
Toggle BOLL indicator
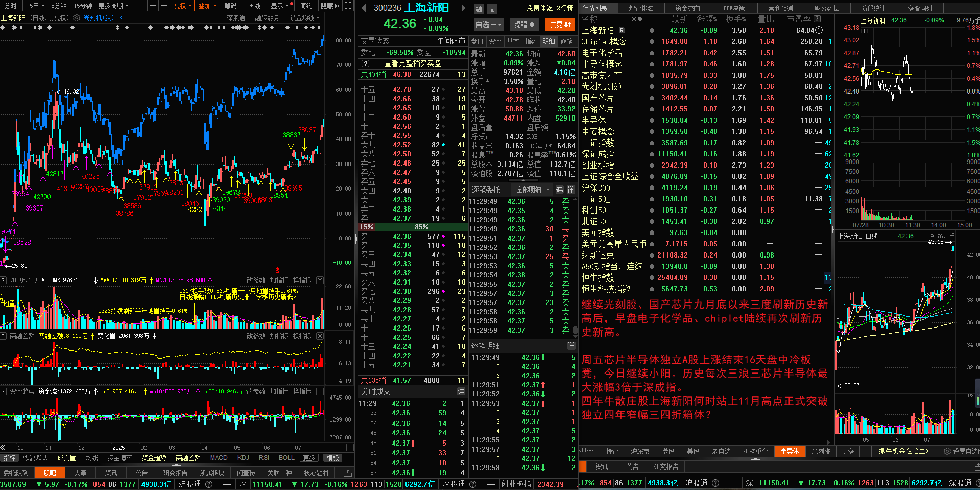tap(286, 458)
